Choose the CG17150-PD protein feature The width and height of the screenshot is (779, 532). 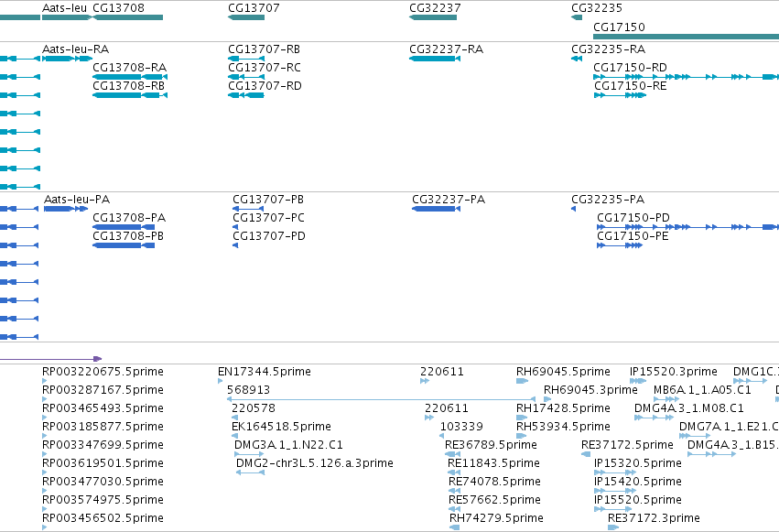click(687, 227)
